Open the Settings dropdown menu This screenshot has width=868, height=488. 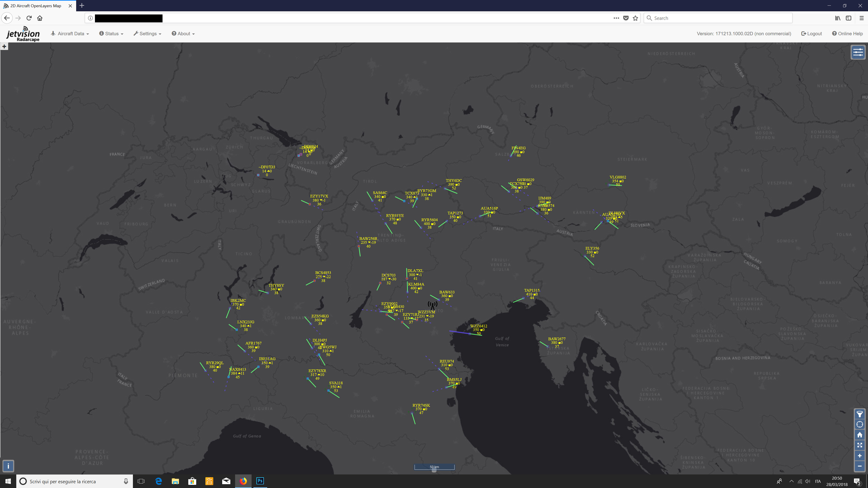pos(148,34)
